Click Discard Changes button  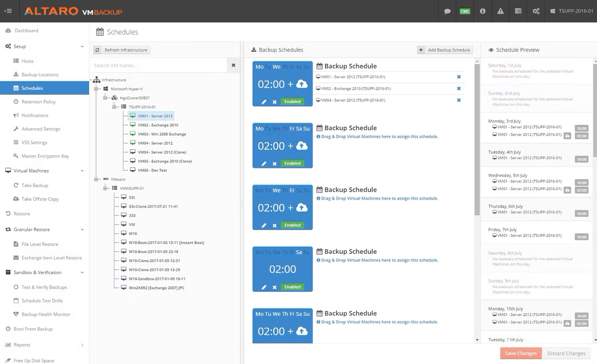[x=566, y=353]
